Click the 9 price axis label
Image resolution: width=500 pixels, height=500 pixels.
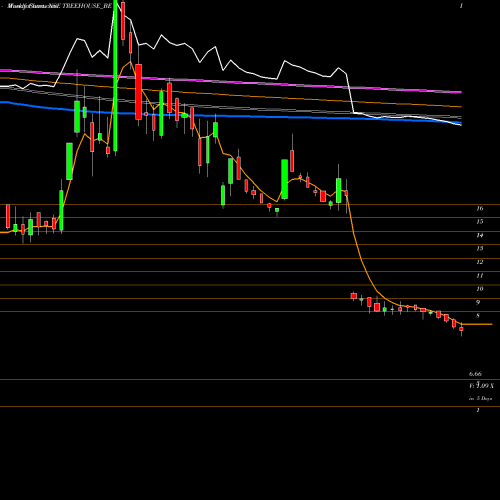click(478, 302)
